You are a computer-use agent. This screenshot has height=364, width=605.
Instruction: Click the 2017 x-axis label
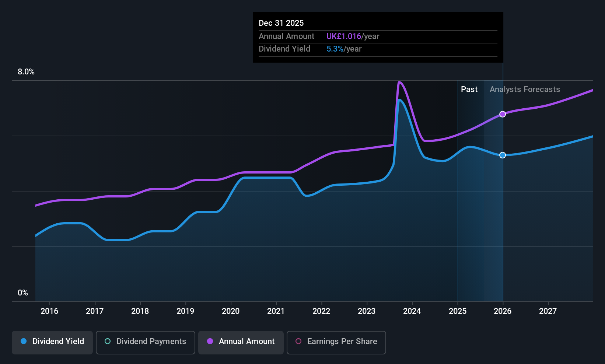click(95, 311)
